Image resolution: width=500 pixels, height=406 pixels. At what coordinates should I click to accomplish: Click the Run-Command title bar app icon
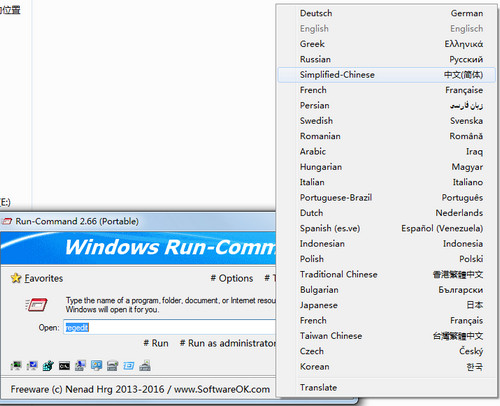coord(7,221)
